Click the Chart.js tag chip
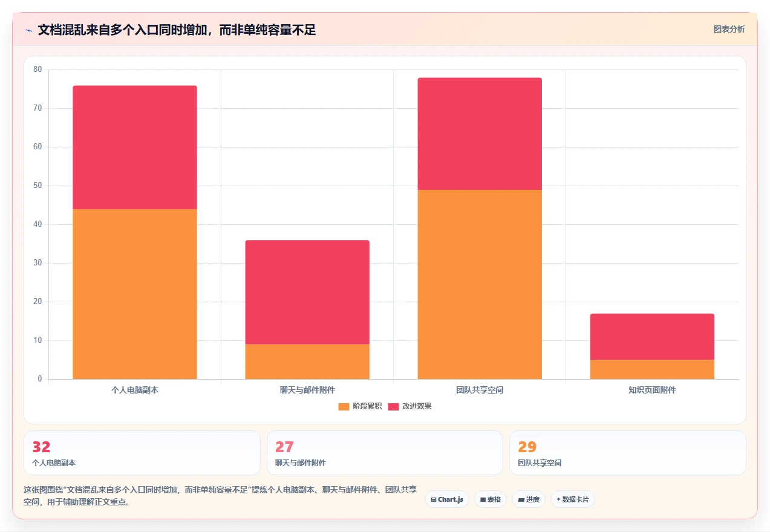This screenshot has height=532, width=770. (447, 499)
